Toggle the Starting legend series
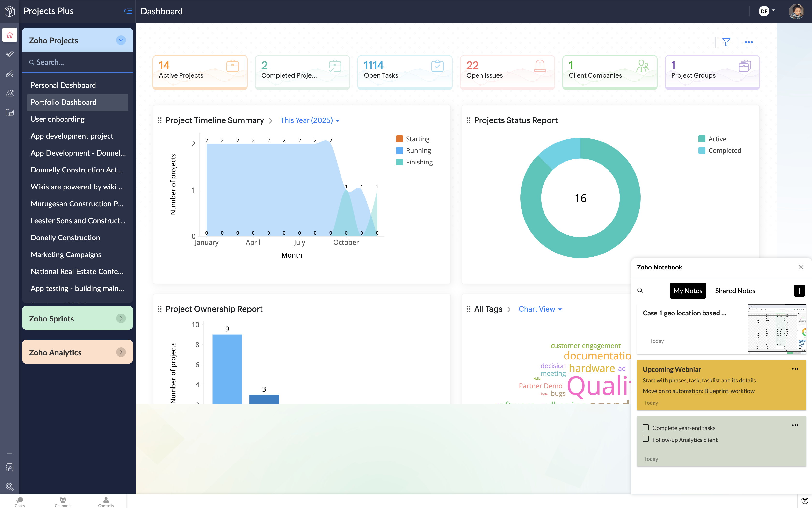Image resolution: width=812 pixels, height=508 pixels. 413,139
